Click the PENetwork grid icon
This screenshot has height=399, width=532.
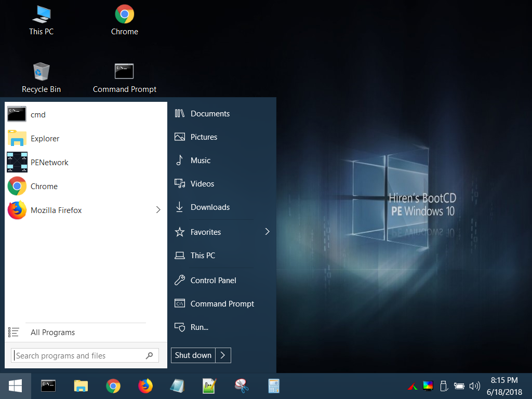(17, 162)
